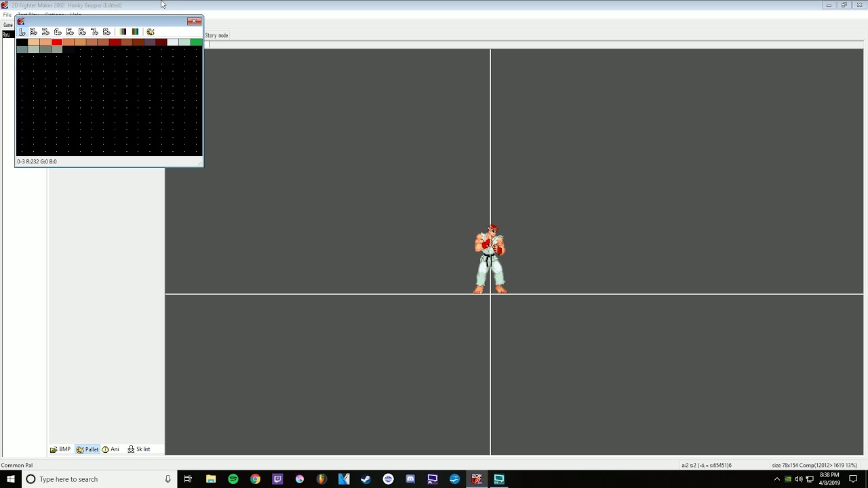Click the Cortana microphone icon
This screenshot has width=868, height=488.
[167, 479]
